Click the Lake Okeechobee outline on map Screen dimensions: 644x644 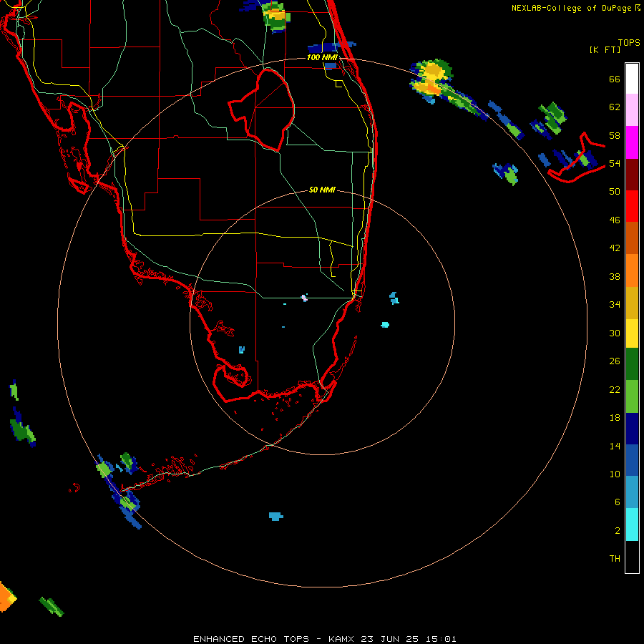[262, 109]
